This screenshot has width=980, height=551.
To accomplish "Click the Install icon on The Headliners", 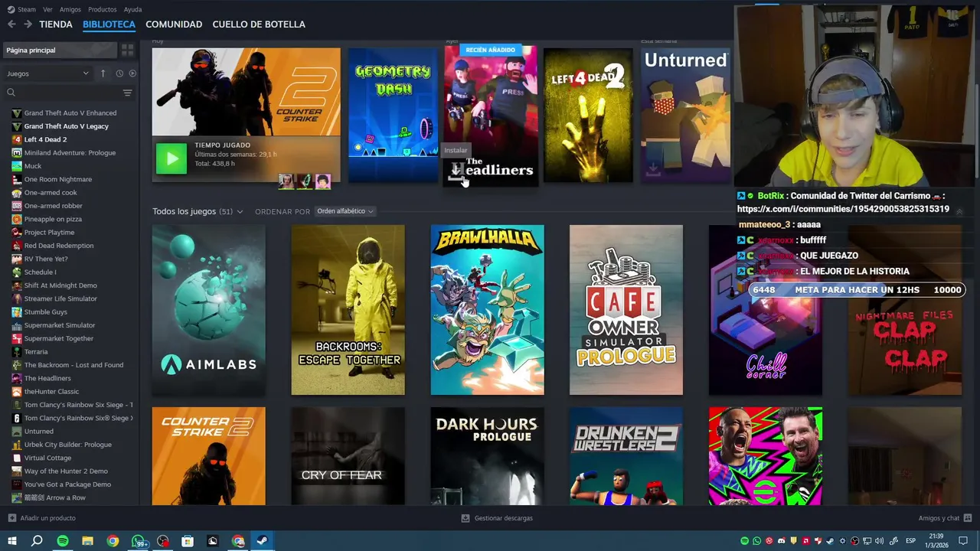I will (x=456, y=170).
